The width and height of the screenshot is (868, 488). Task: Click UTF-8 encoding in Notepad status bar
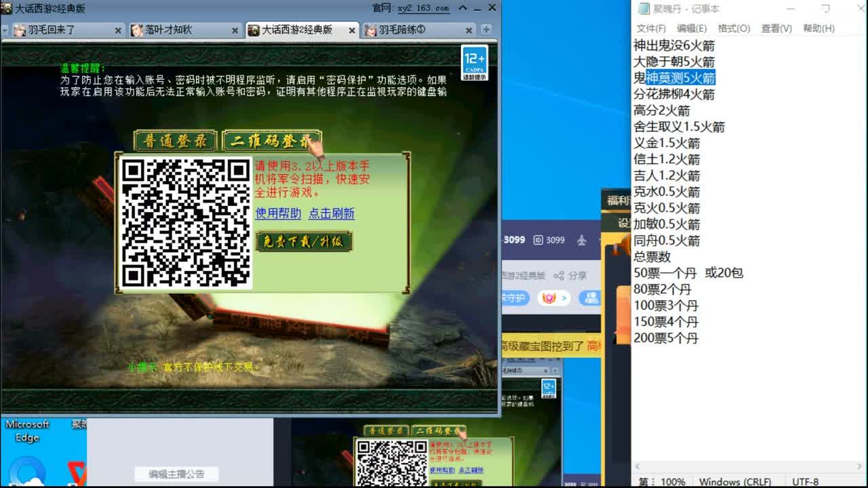point(806,482)
